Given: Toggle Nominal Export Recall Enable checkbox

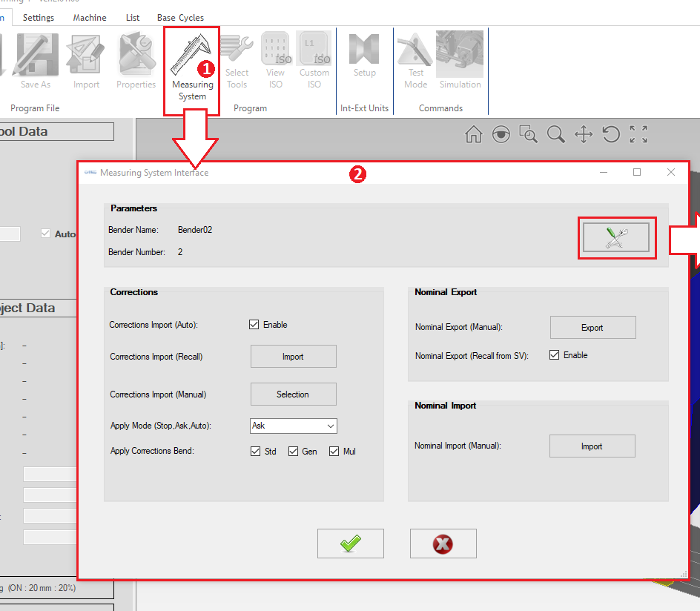Looking at the screenshot, I should click(x=554, y=355).
